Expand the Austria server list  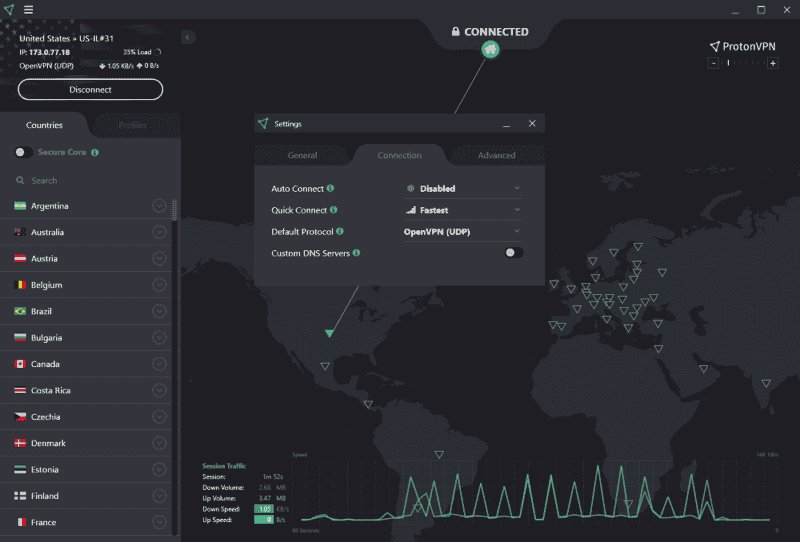pos(159,259)
